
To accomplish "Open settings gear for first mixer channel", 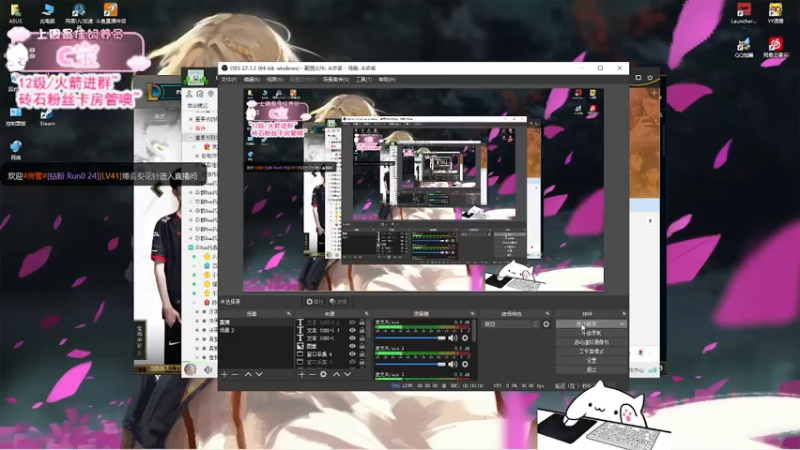I will (x=465, y=338).
